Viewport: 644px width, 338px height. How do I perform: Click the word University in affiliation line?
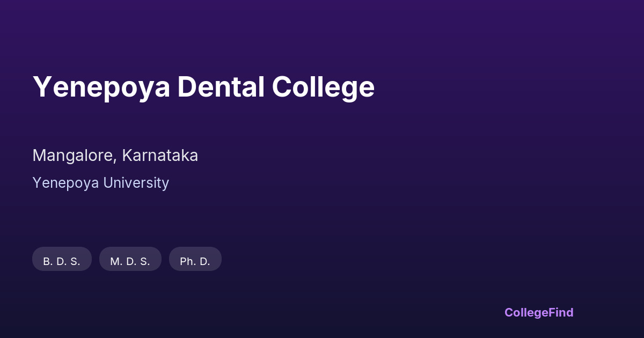[x=136, y=183]
